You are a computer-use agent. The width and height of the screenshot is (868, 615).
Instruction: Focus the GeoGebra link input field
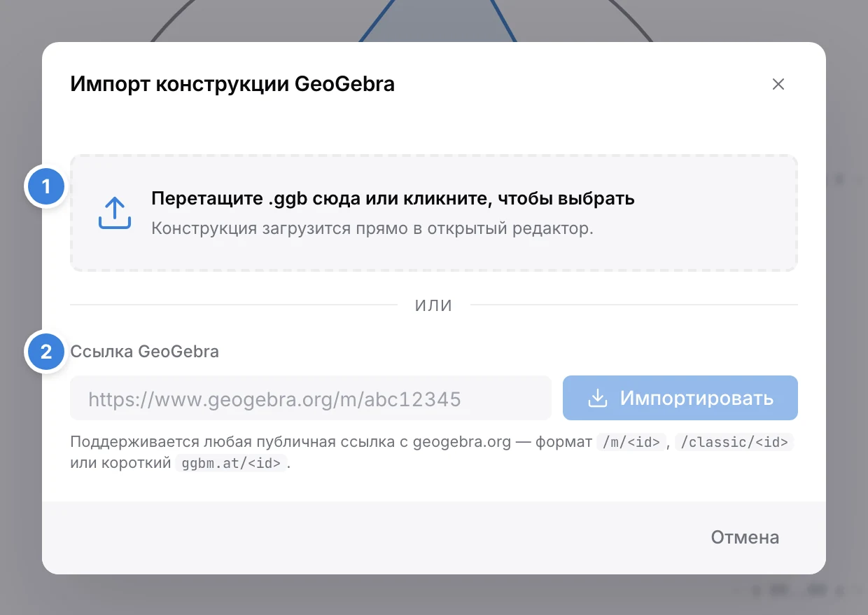(311, 399)
